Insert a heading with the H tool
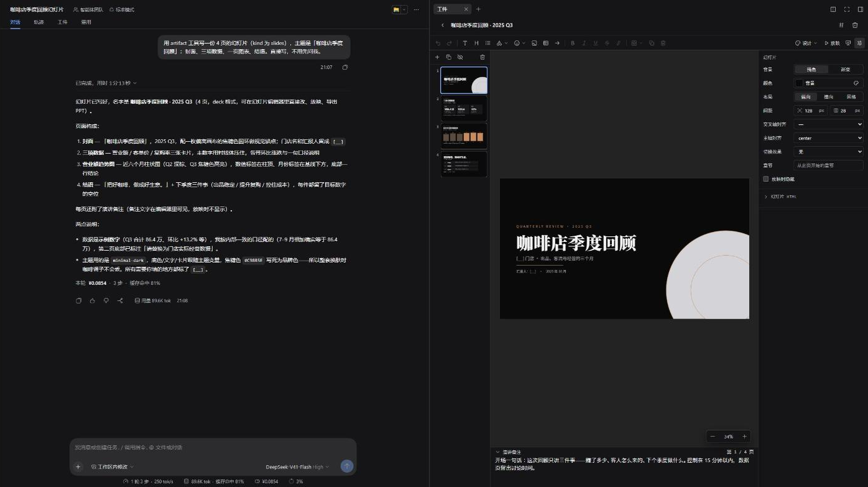Screen dimensions: 868x487 tap(476, 43)
